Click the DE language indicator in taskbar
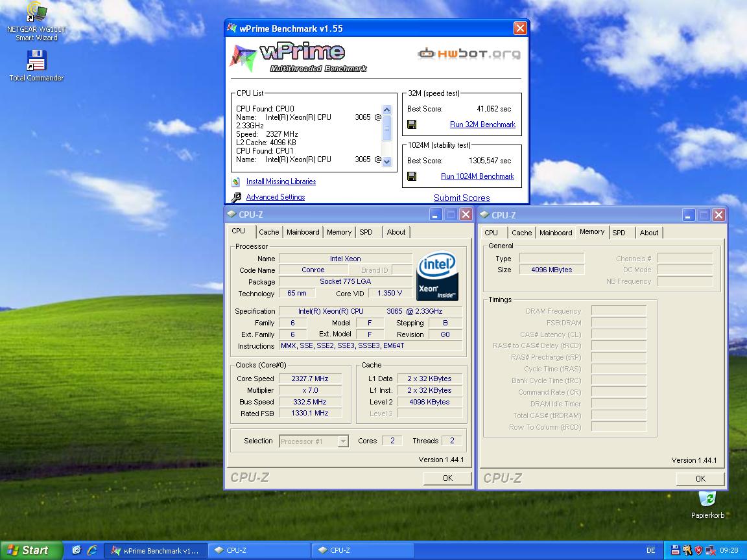 [651, 550]
